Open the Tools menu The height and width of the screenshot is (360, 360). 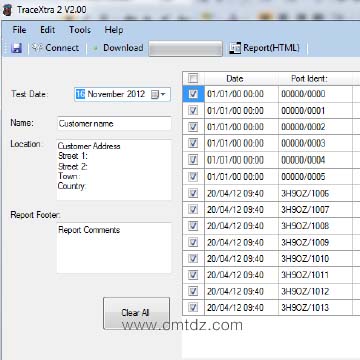tap(80, 30)
